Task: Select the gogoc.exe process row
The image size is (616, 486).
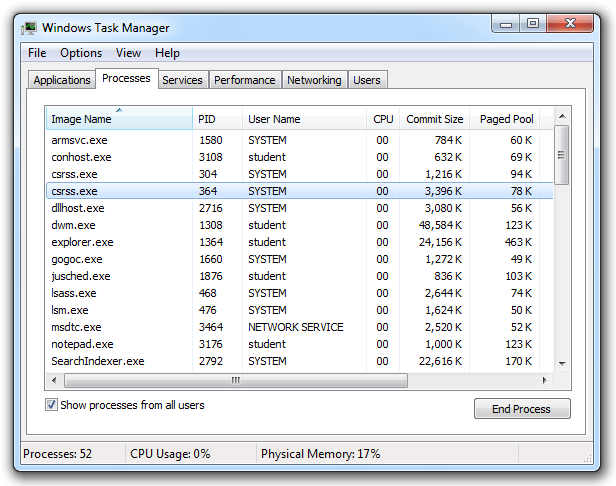Action: (299, 259)
